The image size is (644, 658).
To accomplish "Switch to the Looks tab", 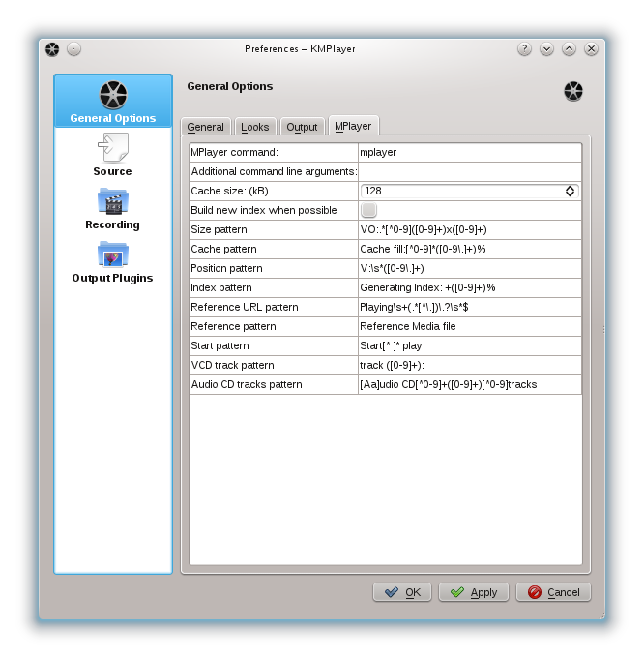I will pos(255,127).
